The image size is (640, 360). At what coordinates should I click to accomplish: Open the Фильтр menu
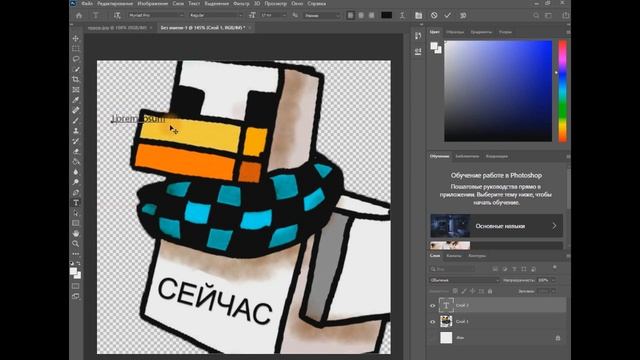pyautogui.click(x=241, y=4)
